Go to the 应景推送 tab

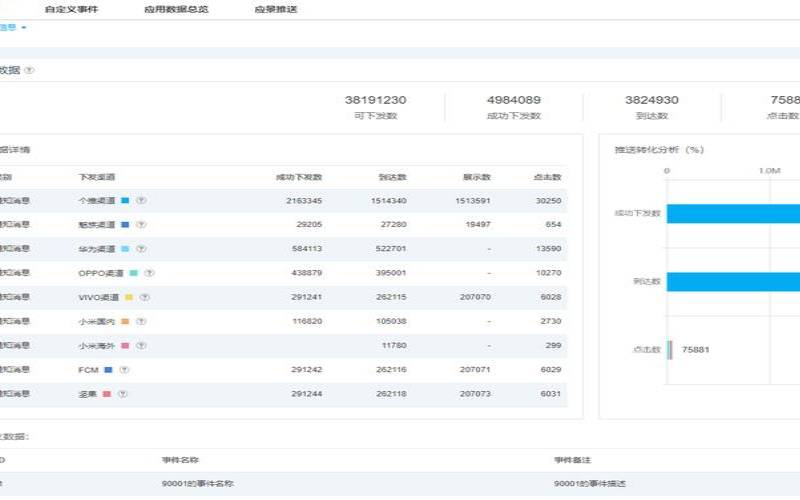(x=276, y=9)
